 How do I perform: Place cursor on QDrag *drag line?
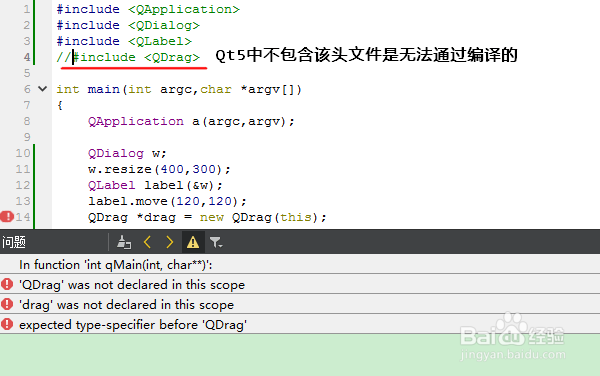pyautogui.click(x=207, y=217)
